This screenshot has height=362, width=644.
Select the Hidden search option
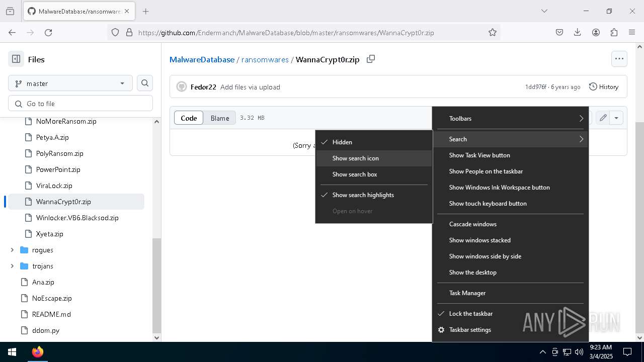(x=374, y=142)
